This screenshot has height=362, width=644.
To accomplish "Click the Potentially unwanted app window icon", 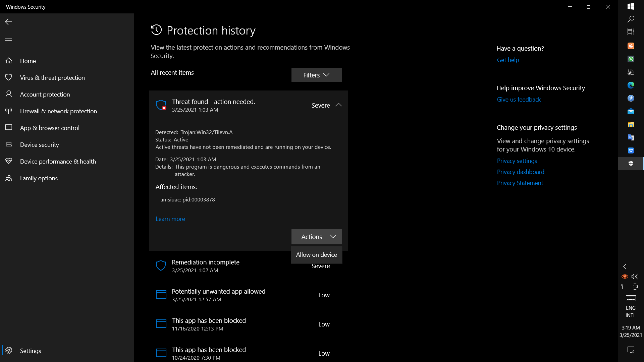I will 161,295.
